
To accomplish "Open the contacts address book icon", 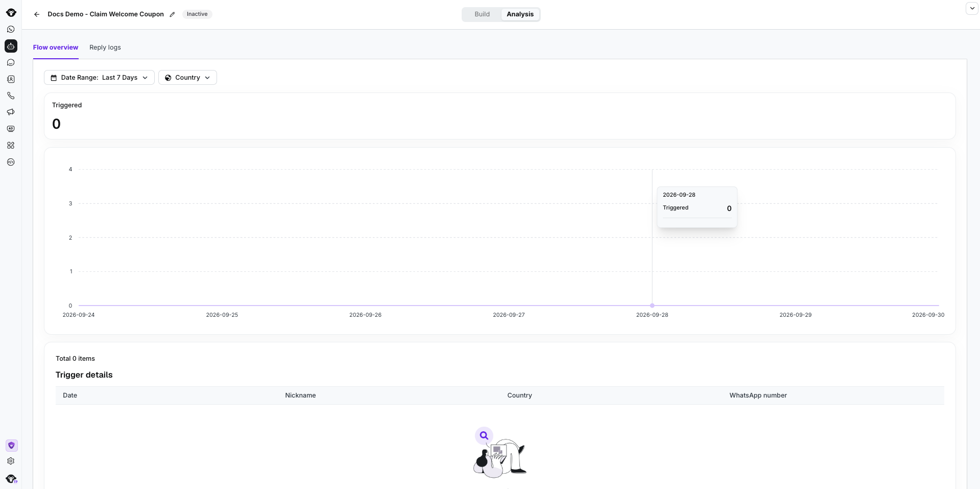I will pyautogui.click(x=11, y=79).
